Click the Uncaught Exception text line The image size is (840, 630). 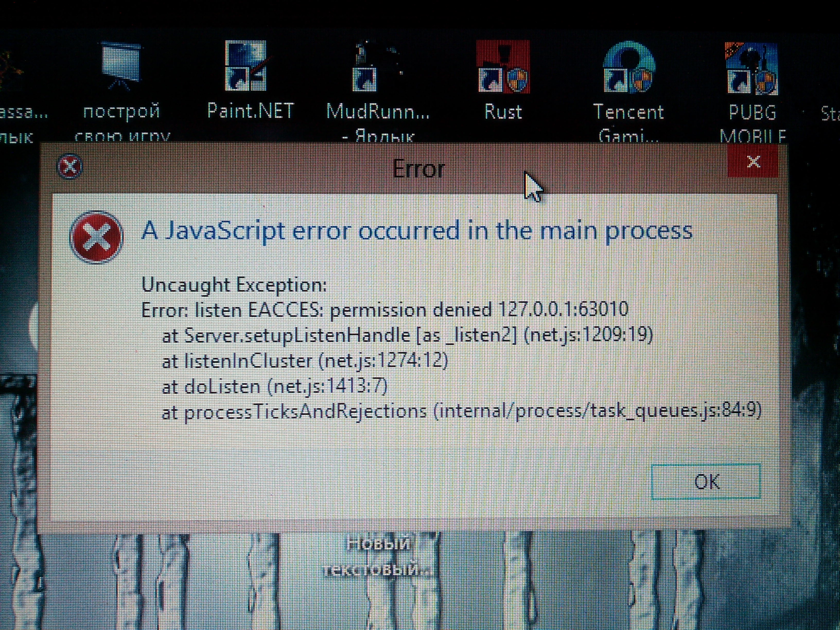click(x=234, y=285)
